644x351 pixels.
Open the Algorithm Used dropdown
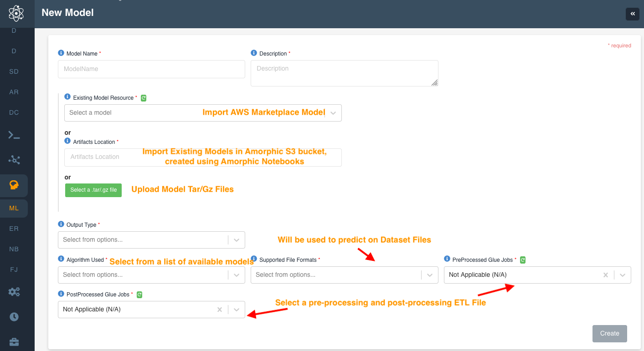(236, 275)
